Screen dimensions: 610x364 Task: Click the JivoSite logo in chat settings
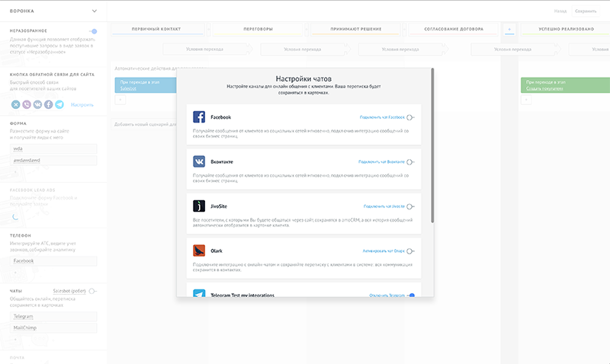click(199, 206)
